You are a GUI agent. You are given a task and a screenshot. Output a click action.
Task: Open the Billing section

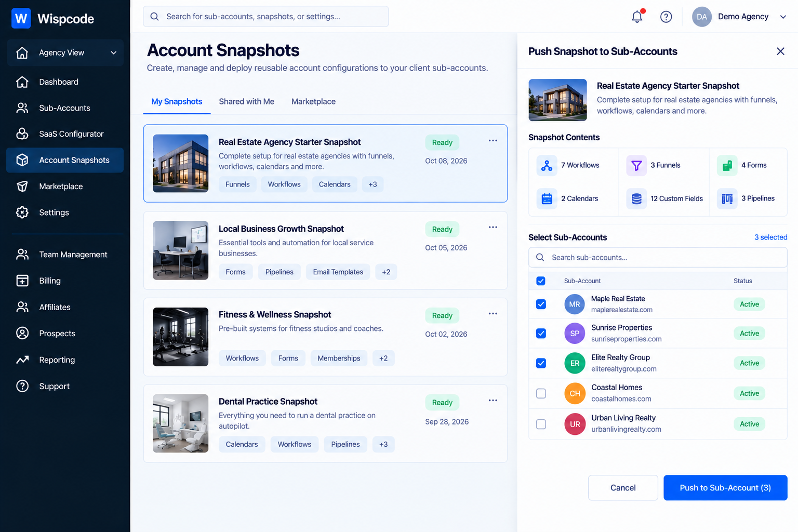click(65, 281)
